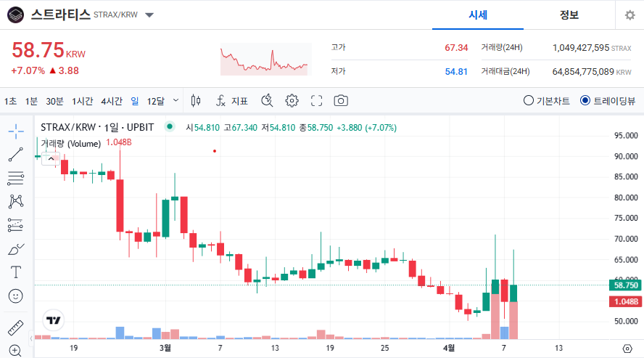The height and width of the screenshot is (358, 644).
Task: Click the Stratis coin logo
Action: pyautogui.click(x=16, y=15)
